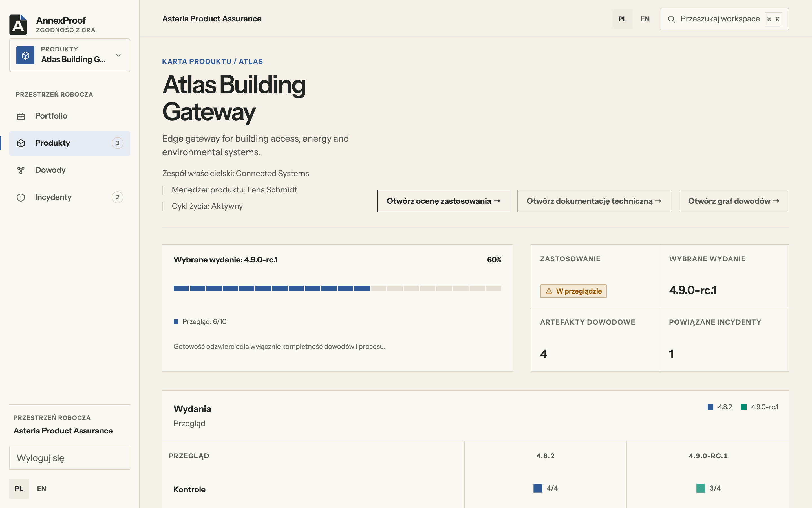This screenshot has width=812, height=508.
Task: Click the 60% readiness value
Action: 494,260
